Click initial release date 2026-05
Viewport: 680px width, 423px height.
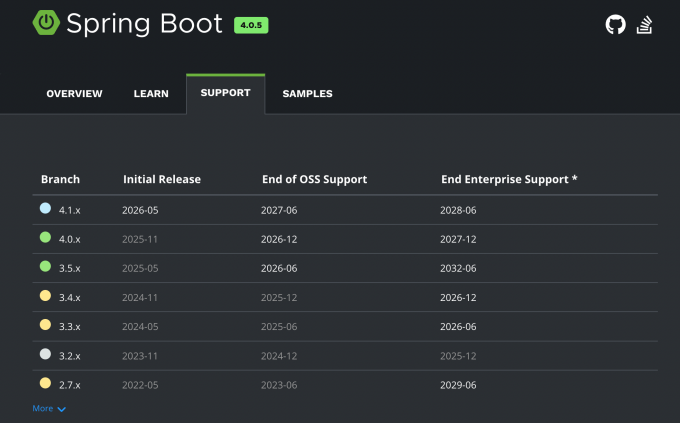click(140, 210)
